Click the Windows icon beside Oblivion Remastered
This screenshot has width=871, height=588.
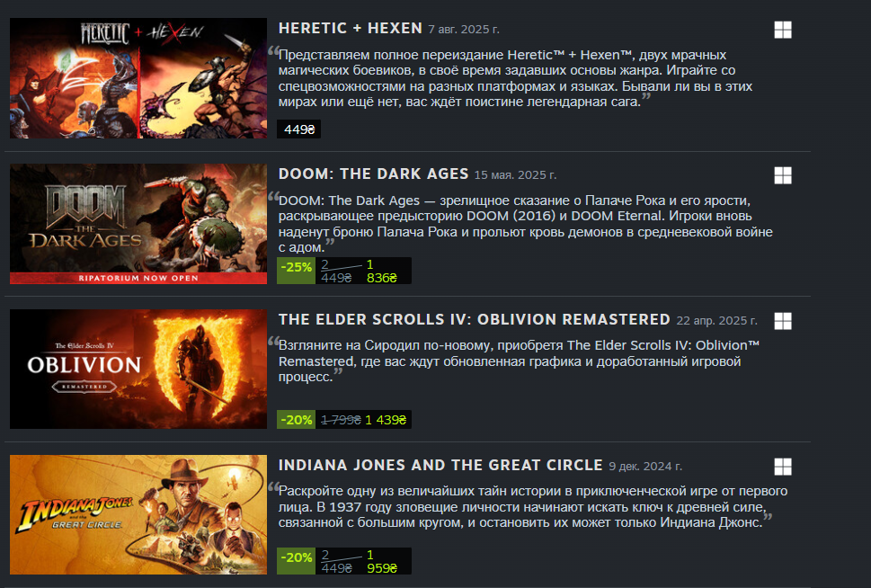click(783, 321)
